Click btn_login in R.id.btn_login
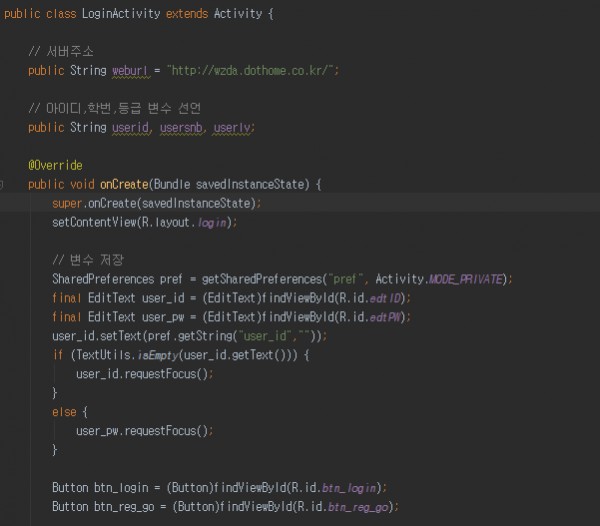600x526 pixels. pos(349,488)
